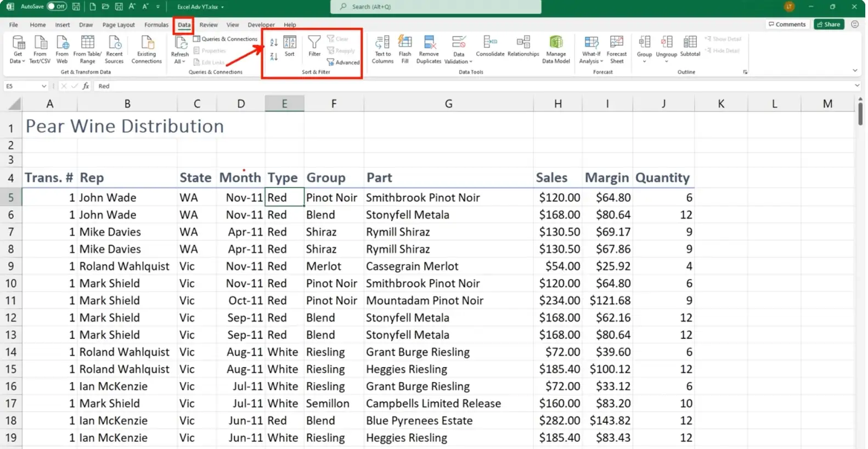The image size is (868, 449).
Task: Click the Filter funnel icon
Action: pyautogui.click(x=314, y=44)
